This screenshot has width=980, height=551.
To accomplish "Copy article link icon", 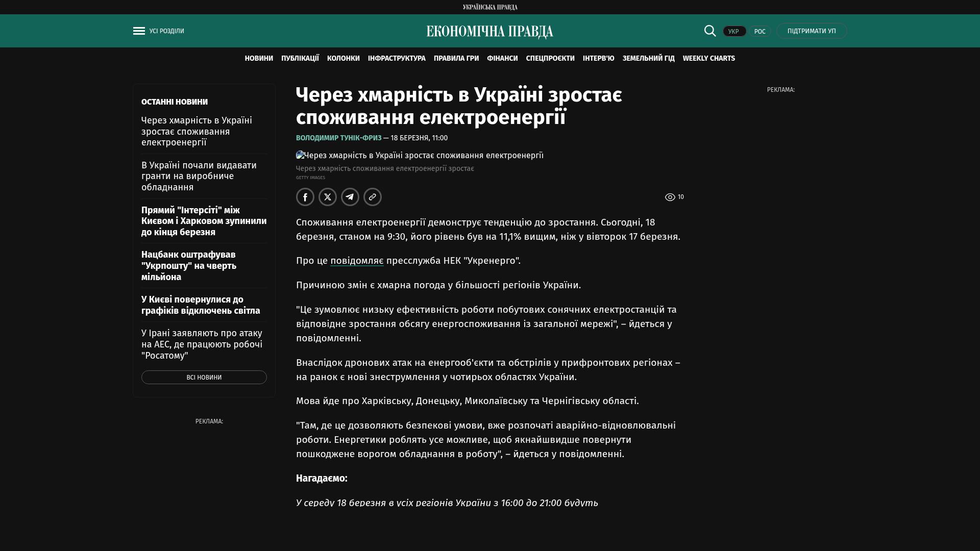I will 373,197.
